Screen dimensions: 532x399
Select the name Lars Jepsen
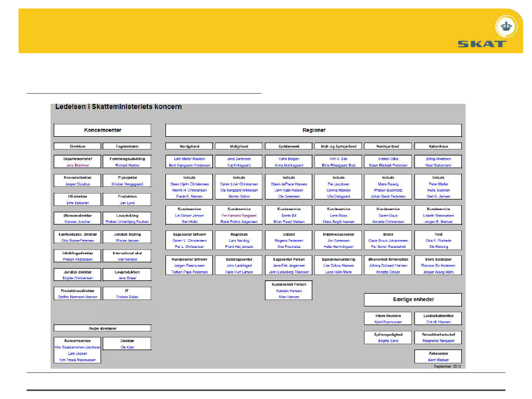pos(77,354)
